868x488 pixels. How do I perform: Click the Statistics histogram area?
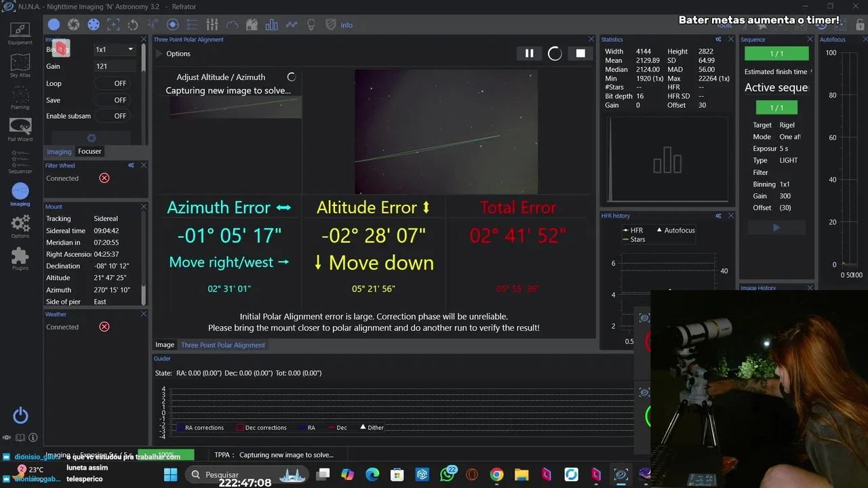(x=667, y=159)
